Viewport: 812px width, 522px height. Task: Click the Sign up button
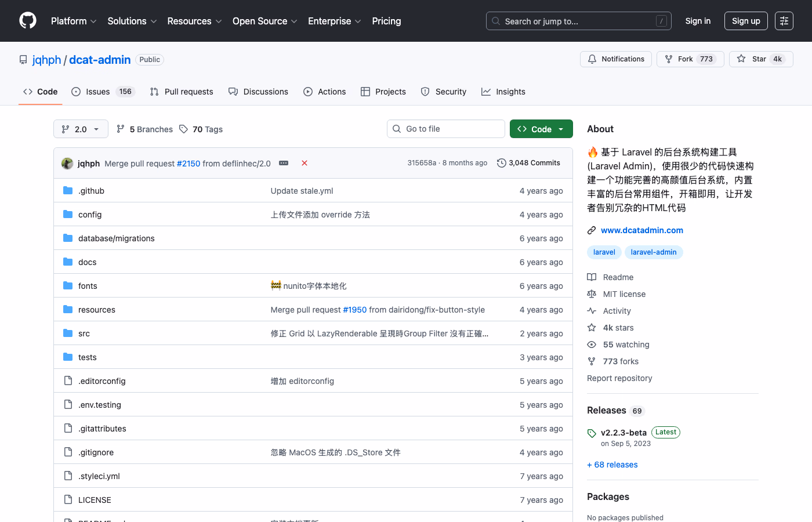click(x=746, y=20)
